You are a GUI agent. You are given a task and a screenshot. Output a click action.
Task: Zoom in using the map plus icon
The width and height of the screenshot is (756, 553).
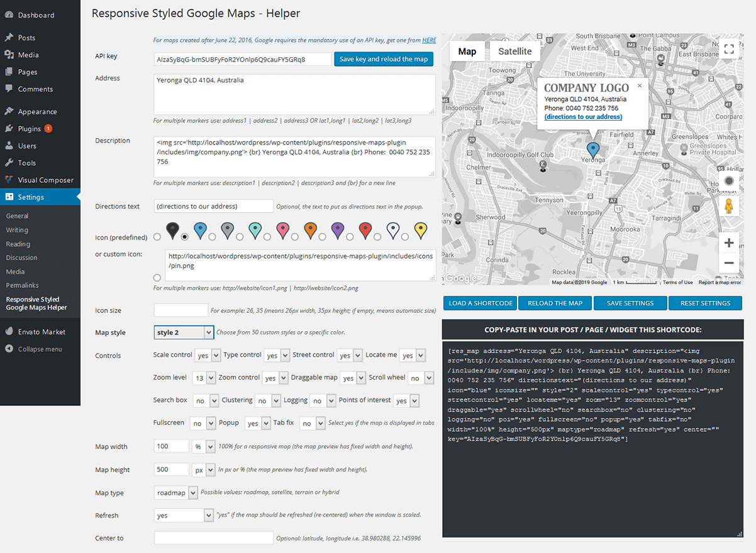point(728,242)
